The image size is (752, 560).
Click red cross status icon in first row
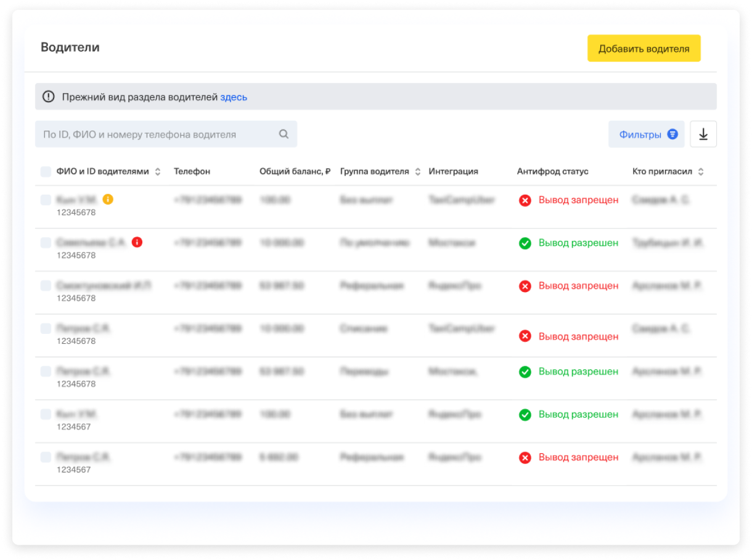pos(525,200)
